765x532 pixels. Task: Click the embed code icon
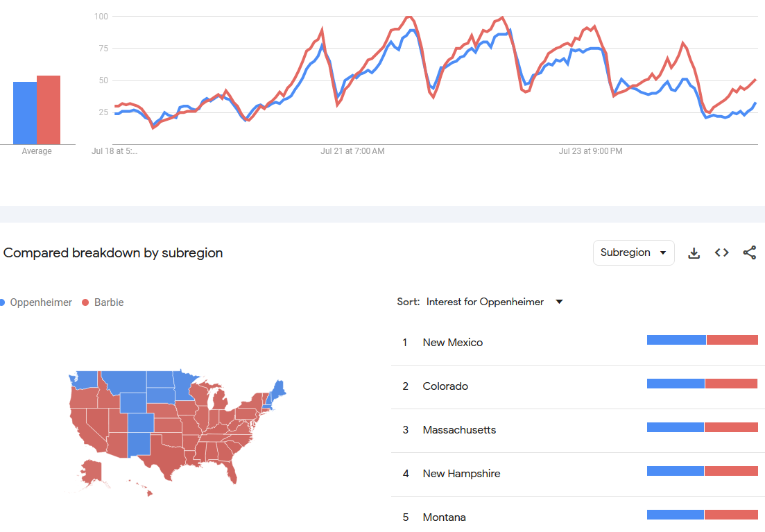click(x=721, y=253)
